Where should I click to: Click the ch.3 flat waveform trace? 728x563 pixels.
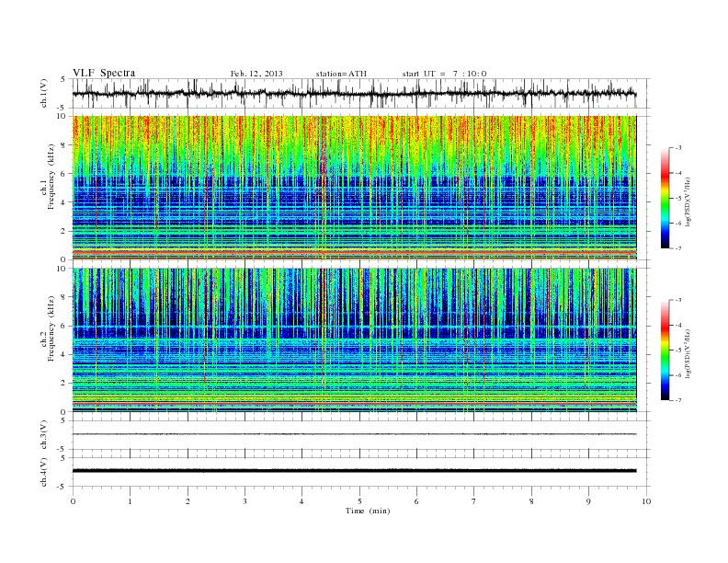pos(354,434)
